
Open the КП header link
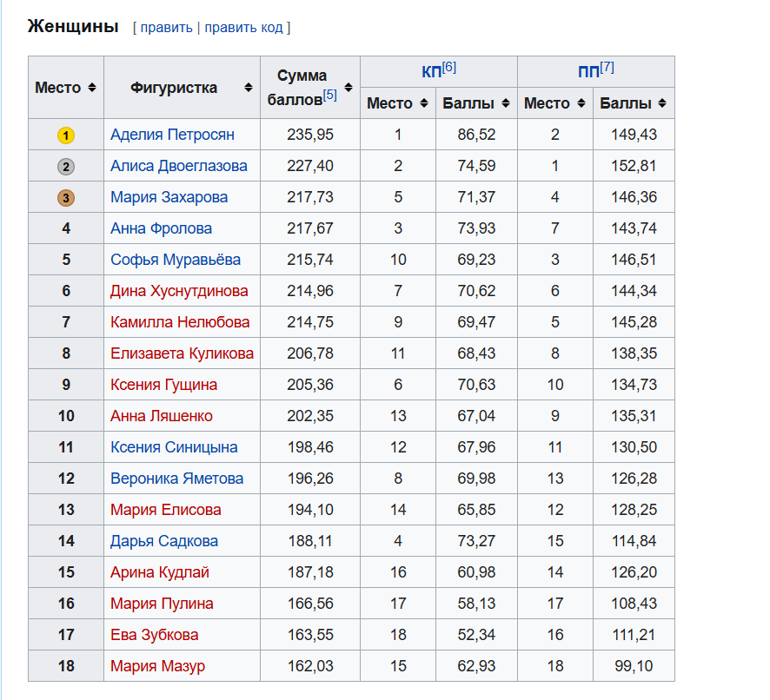pos(431,72)
